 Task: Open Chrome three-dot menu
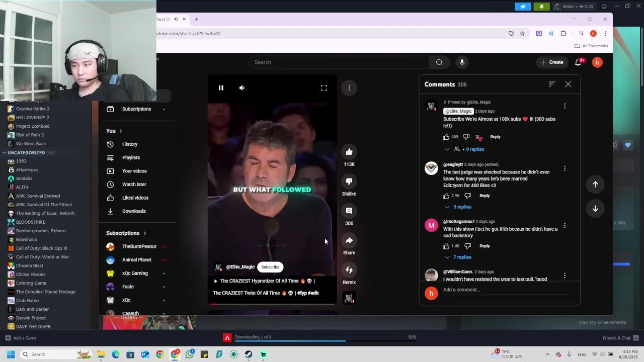(x=605, y=34)
